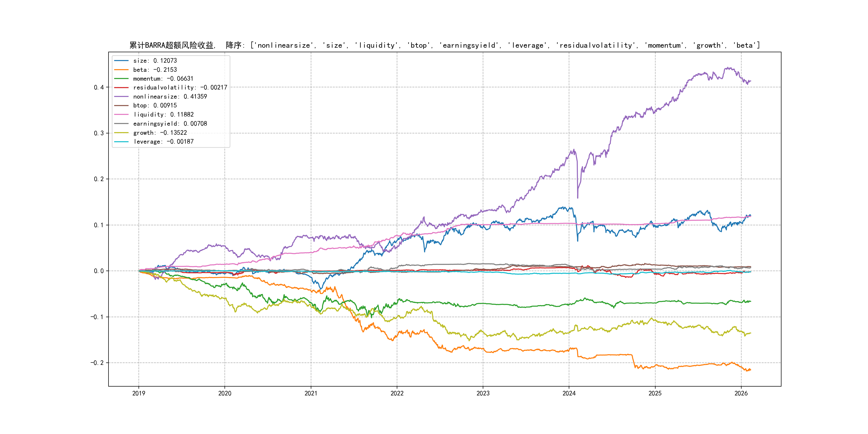Viewport: 868px width, 434px height.
Task: Click the 0.2 y-axis tick label
Action: [x=99, y=179]
